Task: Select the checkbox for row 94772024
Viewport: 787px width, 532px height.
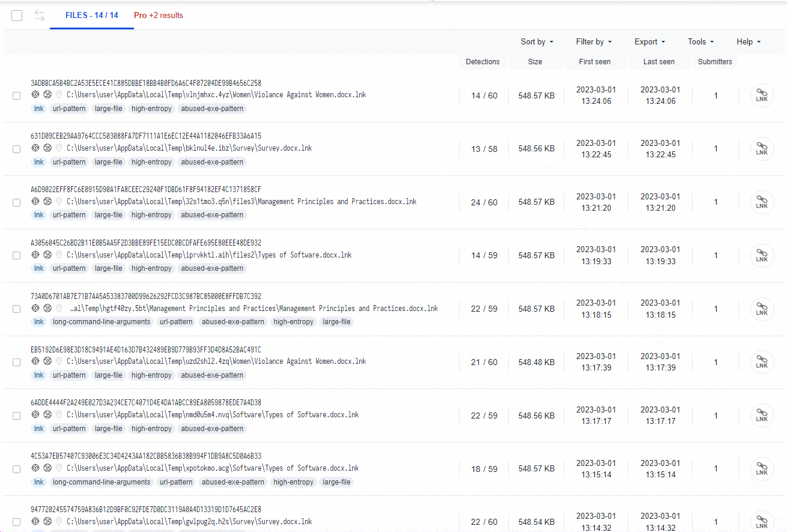Action: coord(17,522)
